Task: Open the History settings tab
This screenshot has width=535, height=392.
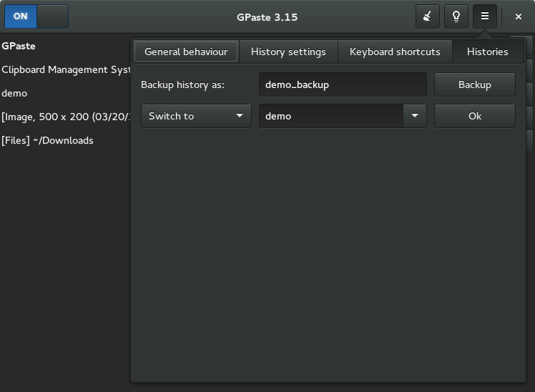Action: click(x=288, y=52)
